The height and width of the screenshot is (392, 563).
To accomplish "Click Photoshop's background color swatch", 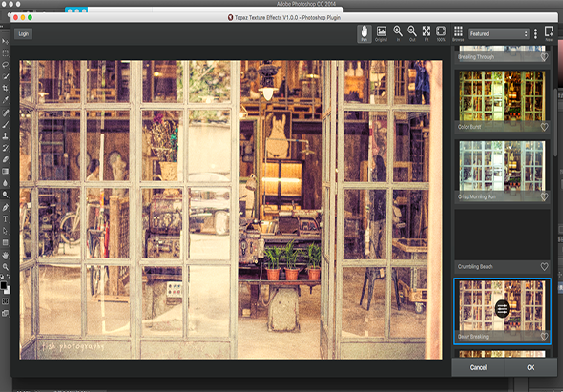I will pos(9,291).
